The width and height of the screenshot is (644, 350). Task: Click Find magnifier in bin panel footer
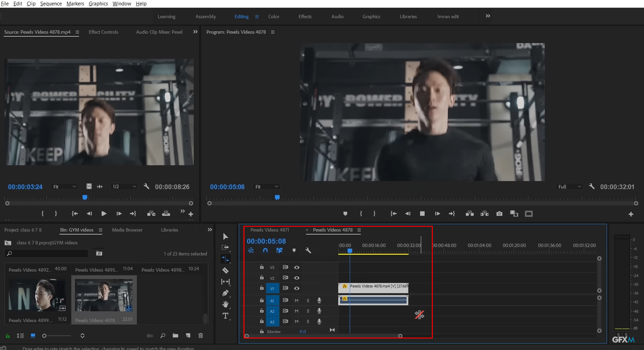(163, 335)
